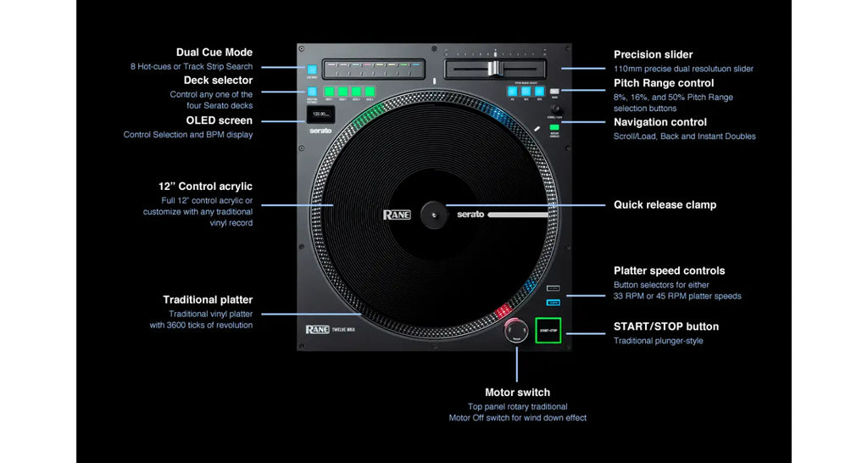
Task: Click the red lit marker on platter rim
Action: click(x=504, y=310)
